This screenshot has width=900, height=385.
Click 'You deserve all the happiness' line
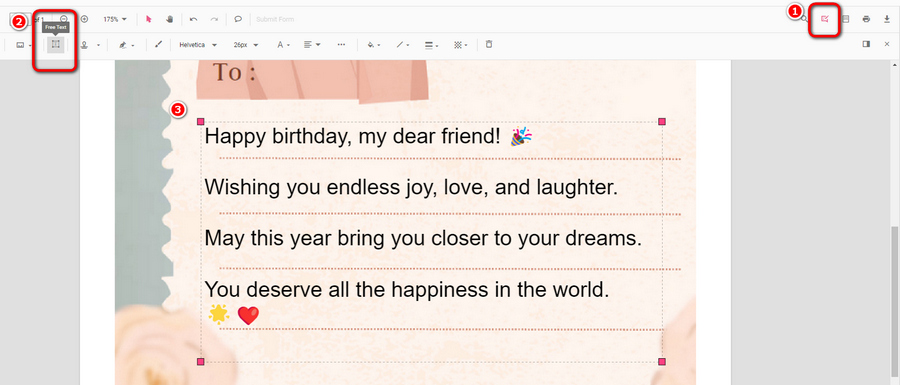click(406, 290)
